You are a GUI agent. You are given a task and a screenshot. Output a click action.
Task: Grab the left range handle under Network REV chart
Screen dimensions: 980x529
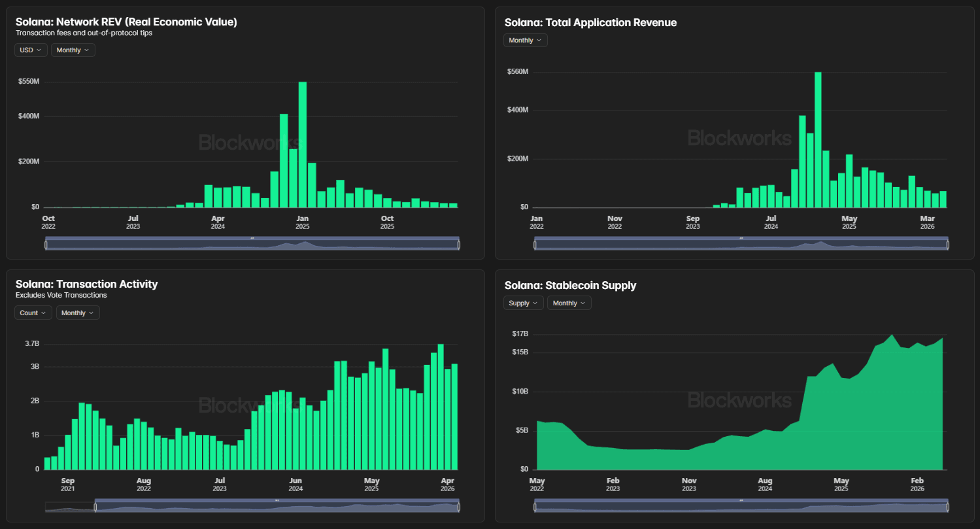(46, 245)
